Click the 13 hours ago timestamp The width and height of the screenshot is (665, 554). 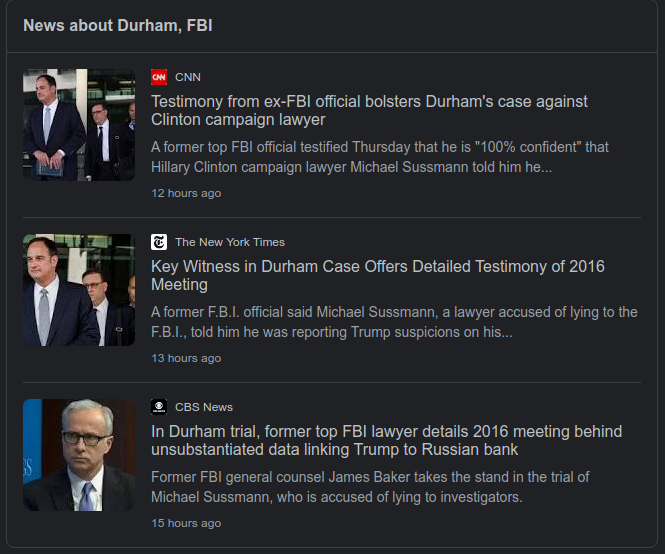186,358
